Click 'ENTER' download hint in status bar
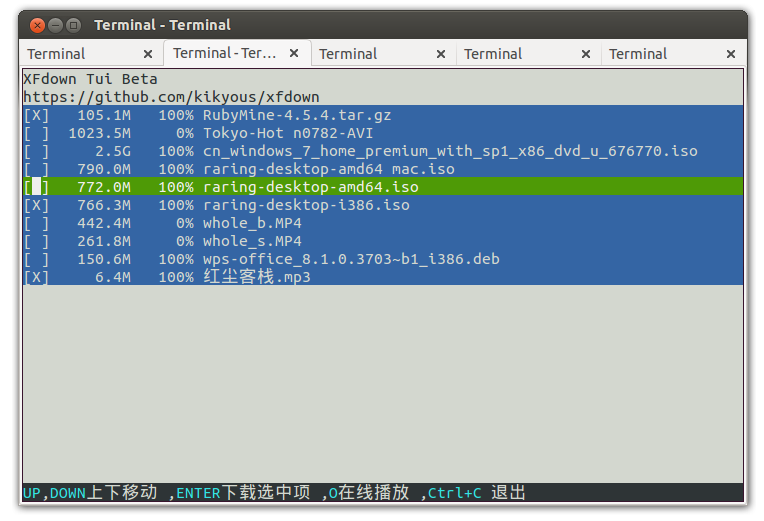764x521 pixels. (198, 493)
